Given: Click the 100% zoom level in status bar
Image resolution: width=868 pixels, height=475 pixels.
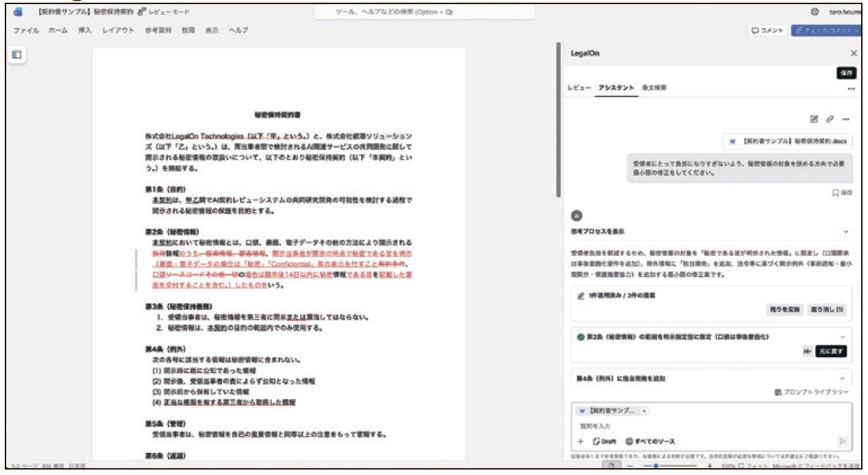Looking at the screenshot, I should (729, 466).
